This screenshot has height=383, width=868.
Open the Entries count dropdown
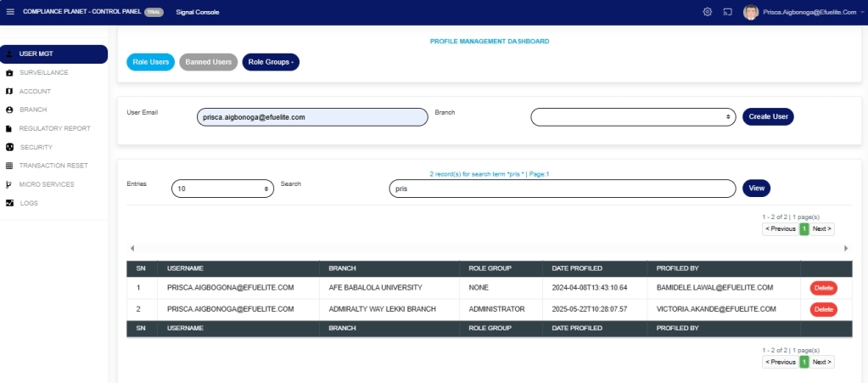(222, 189)
